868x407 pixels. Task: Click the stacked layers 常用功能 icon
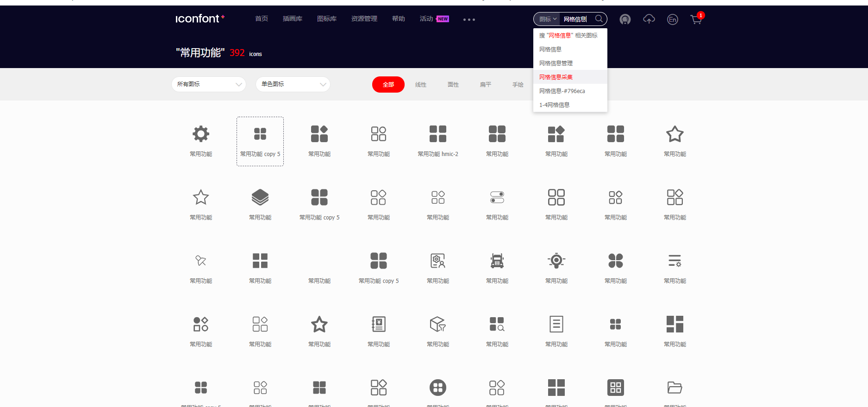pyautogui.click(x=260, y=197)
